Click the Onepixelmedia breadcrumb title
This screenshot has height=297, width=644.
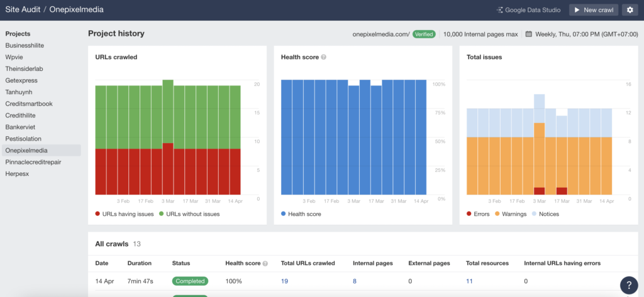[x=76, y=9]
